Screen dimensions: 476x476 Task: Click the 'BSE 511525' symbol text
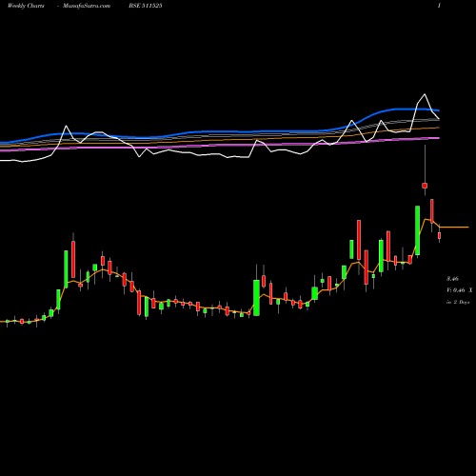(146, 6)
